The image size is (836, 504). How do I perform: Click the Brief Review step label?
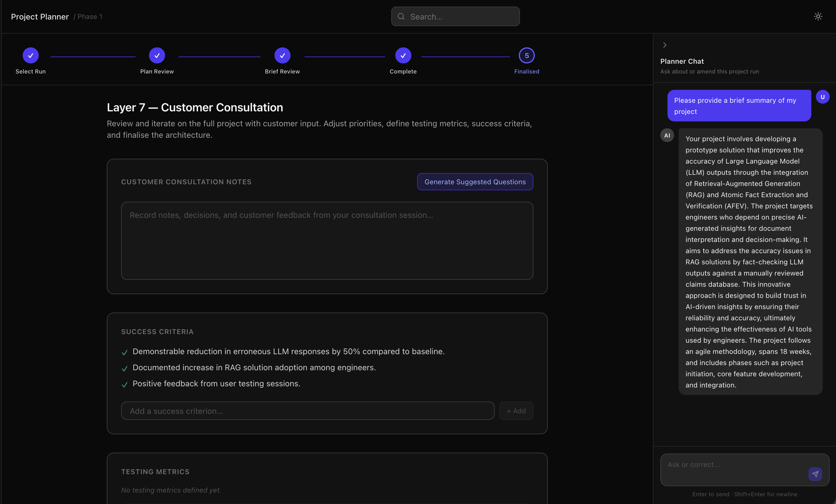[x=282, y=71]
